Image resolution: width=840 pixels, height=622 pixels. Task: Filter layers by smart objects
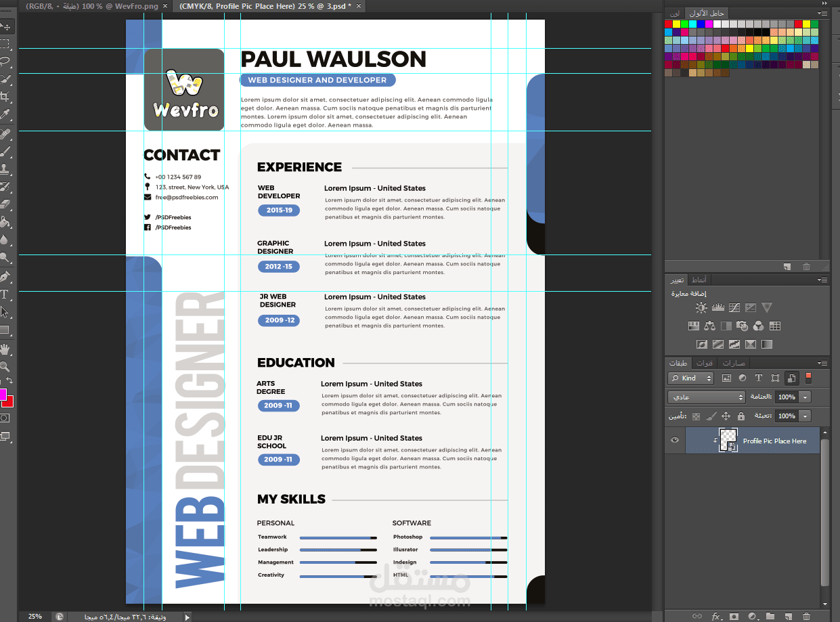click(x=791, y=378)
